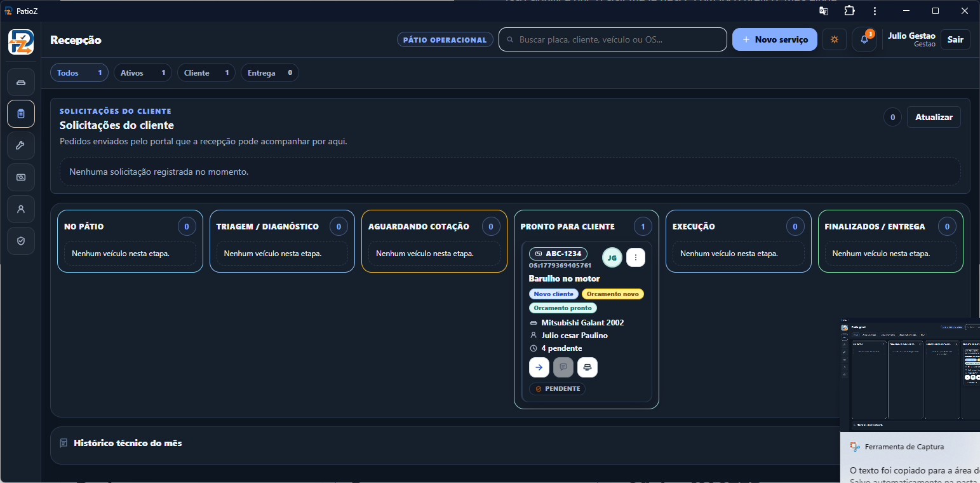Toggle the sun light/dark theme button

click(835, 39)
